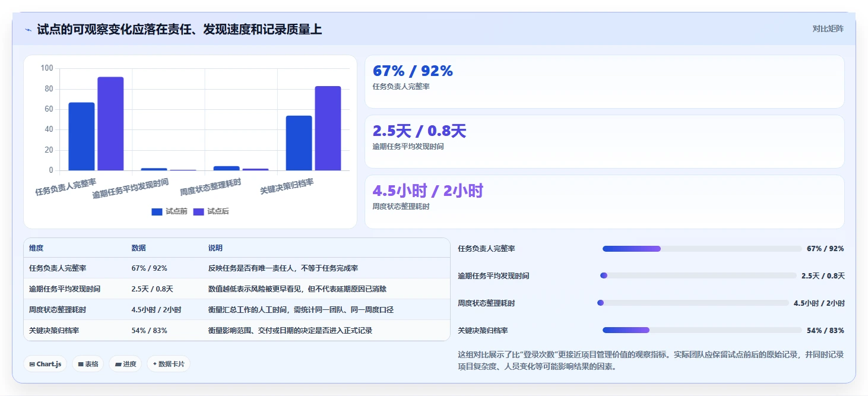The height and width of the screenshot is (396, 868).
Task: Click the footnote paragraph starting 这组对比展示了
Action: coord(651,360)
